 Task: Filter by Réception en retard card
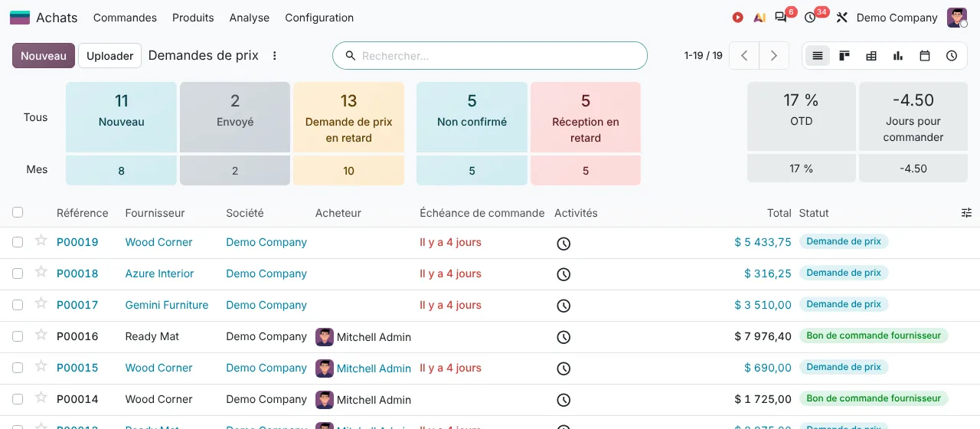point(586,117)
